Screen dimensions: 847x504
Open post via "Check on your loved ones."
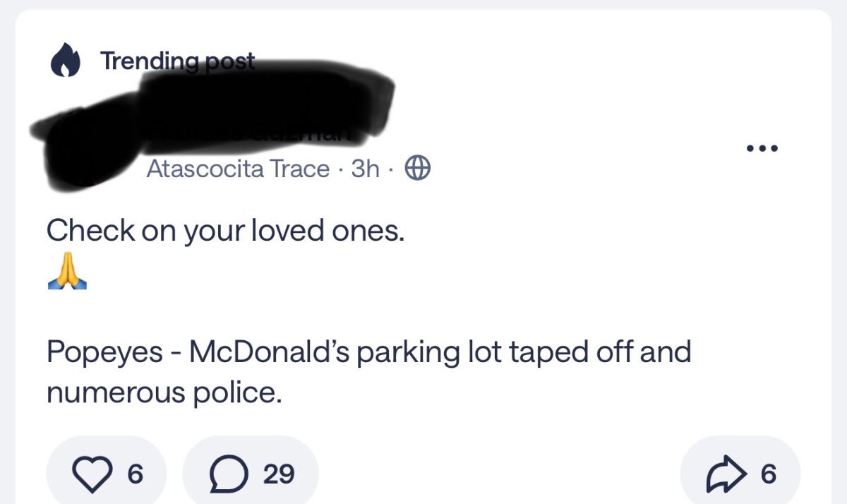tap(226, 231)
